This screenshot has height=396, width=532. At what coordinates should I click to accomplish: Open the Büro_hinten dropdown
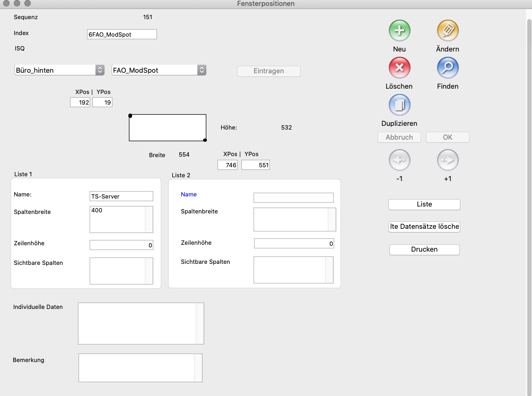59,70
